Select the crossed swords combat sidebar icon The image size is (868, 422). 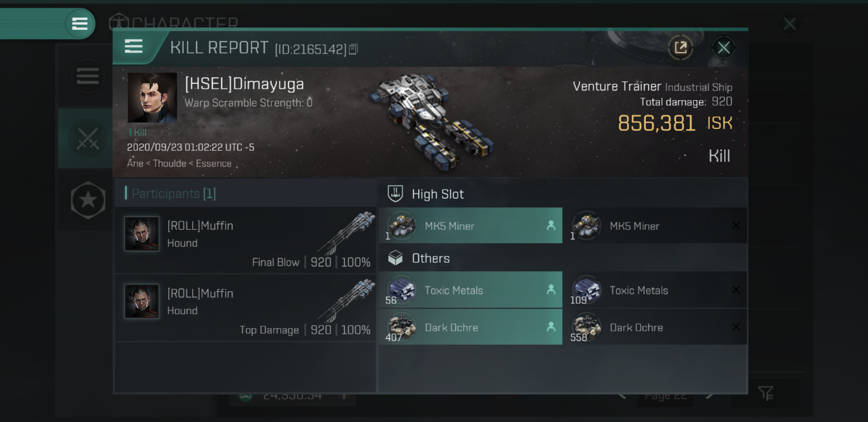[x=88, y=138]
